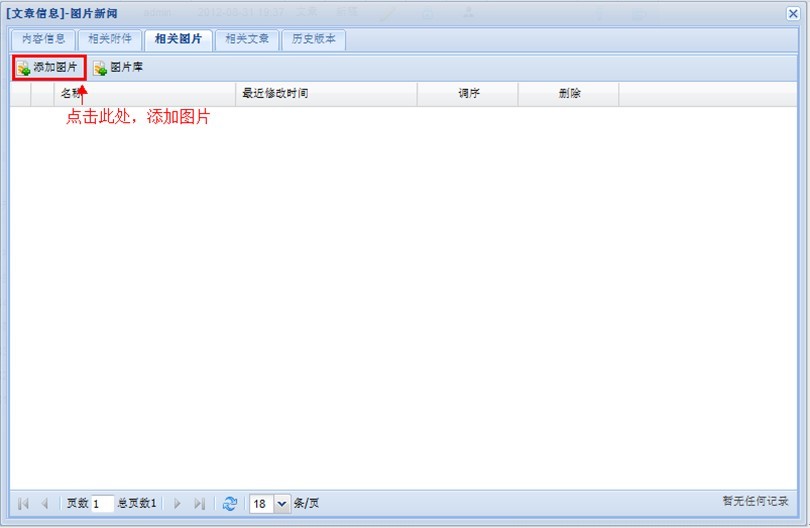Go to the next page
Screen dimensions: 810x528
click(x=178, y=504)
